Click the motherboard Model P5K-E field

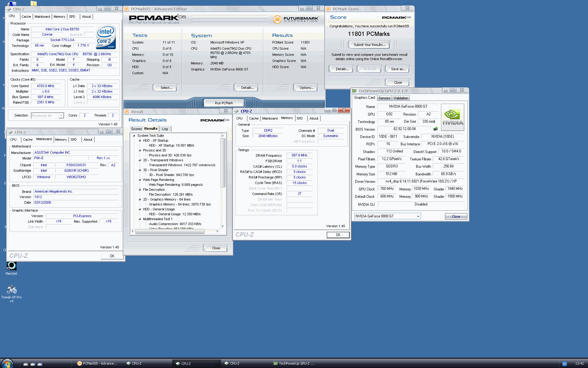(60, 158)
